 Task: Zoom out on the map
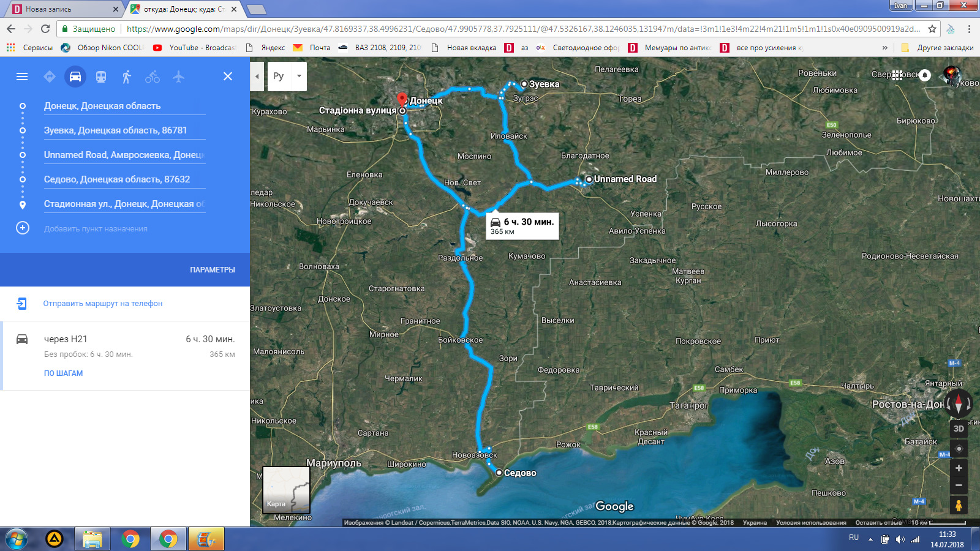coord(959,485)
